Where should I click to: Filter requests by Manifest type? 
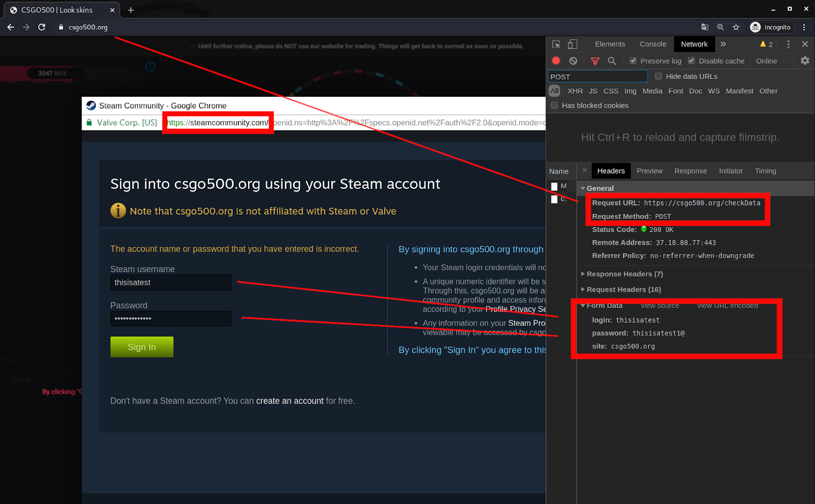(x=740, y=91)
